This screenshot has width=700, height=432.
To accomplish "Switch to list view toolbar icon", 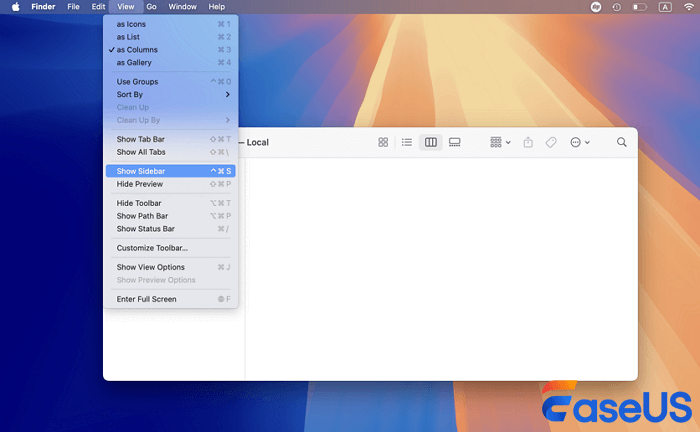I will tap(407, 143).
